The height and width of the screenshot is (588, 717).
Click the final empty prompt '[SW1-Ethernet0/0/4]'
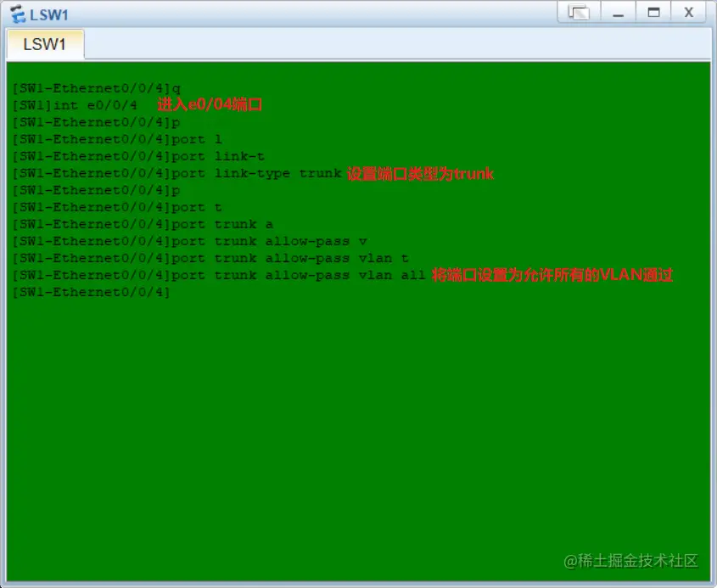(92, 292)
